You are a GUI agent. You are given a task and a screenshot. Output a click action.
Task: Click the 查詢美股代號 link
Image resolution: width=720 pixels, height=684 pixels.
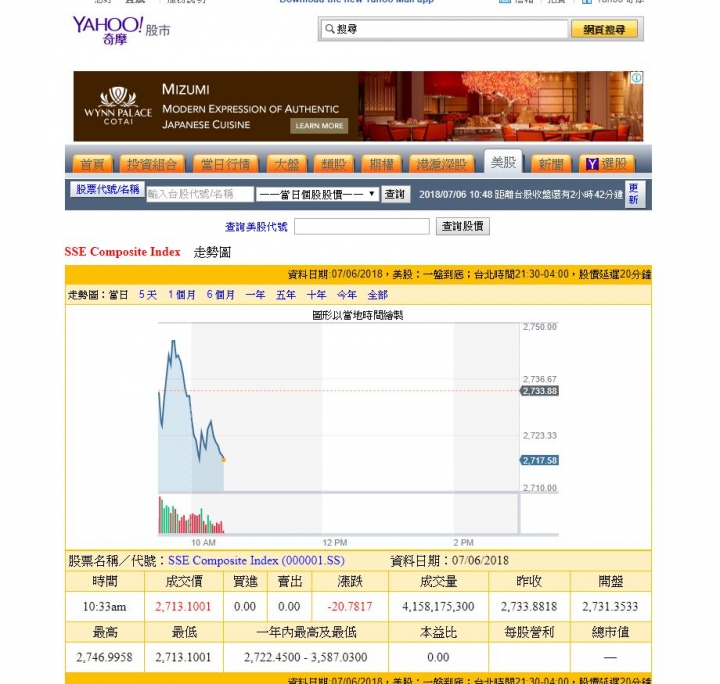pos(256,227)
